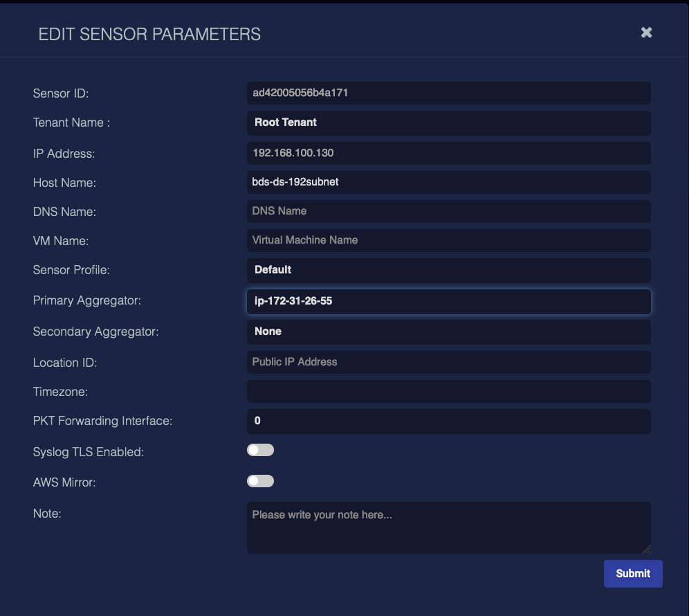Open the Primary Aggregator dropdown ip-172-31-26-55
Viewport: 689px width, 616px height.
(448, 301)
